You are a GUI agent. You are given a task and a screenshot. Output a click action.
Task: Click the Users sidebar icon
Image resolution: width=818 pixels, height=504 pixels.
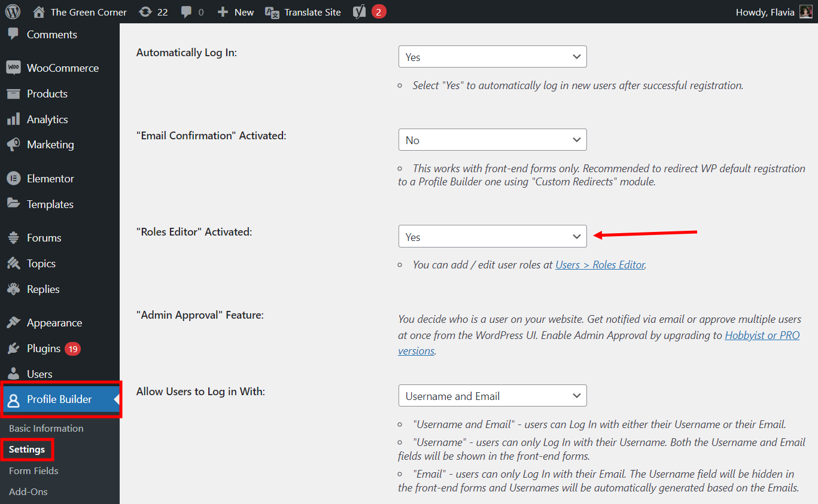coord(13,374)
